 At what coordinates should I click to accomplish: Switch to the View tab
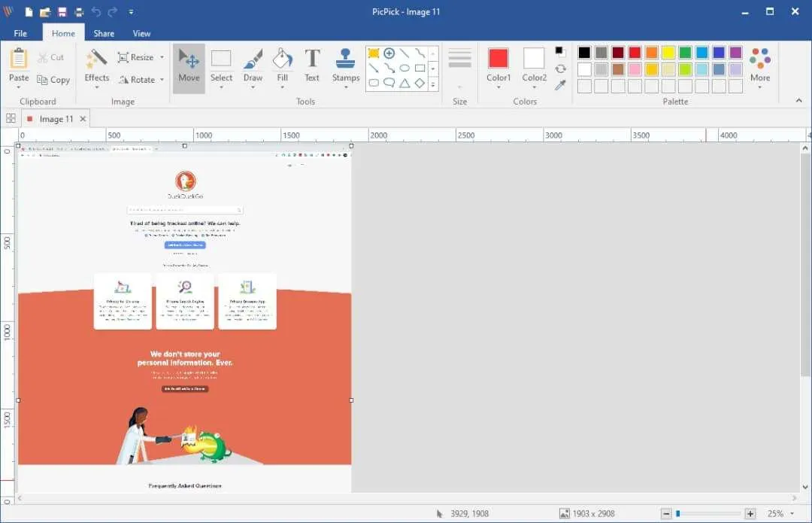tap(141, 33)
